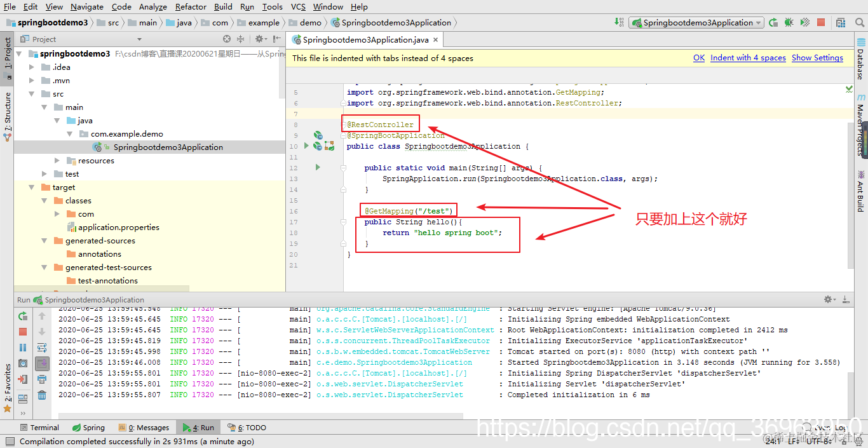
Task: Close the Springbootdemo3Application.java editor tab
Action: tap(436, 39)
